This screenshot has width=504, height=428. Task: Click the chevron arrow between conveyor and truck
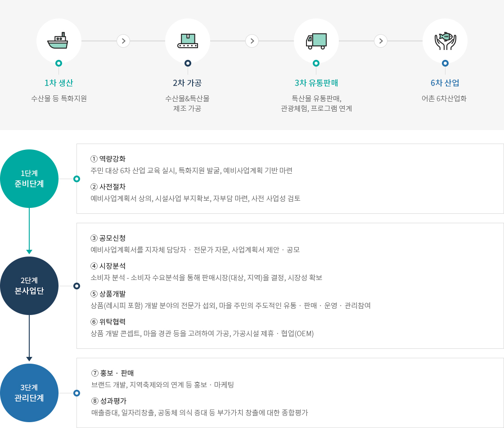coord(252,41)
